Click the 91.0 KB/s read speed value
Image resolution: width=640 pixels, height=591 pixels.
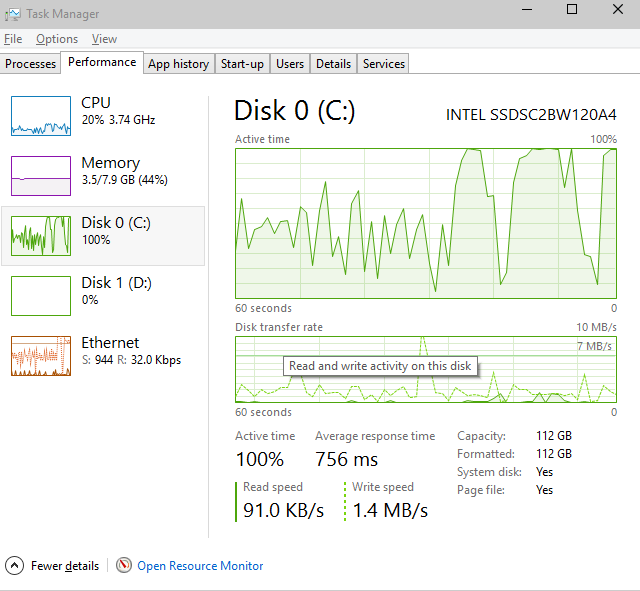coord(283,510)
